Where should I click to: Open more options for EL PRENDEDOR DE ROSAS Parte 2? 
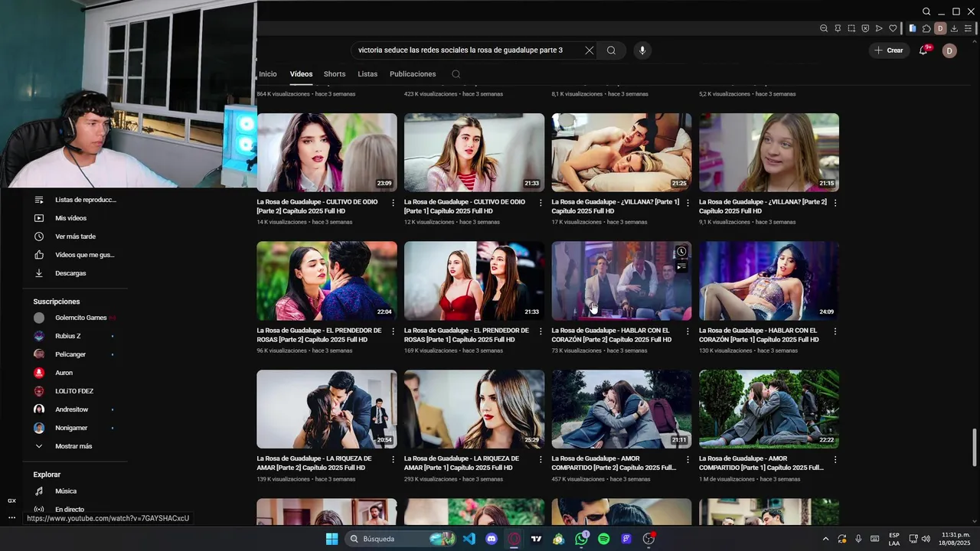394,331
